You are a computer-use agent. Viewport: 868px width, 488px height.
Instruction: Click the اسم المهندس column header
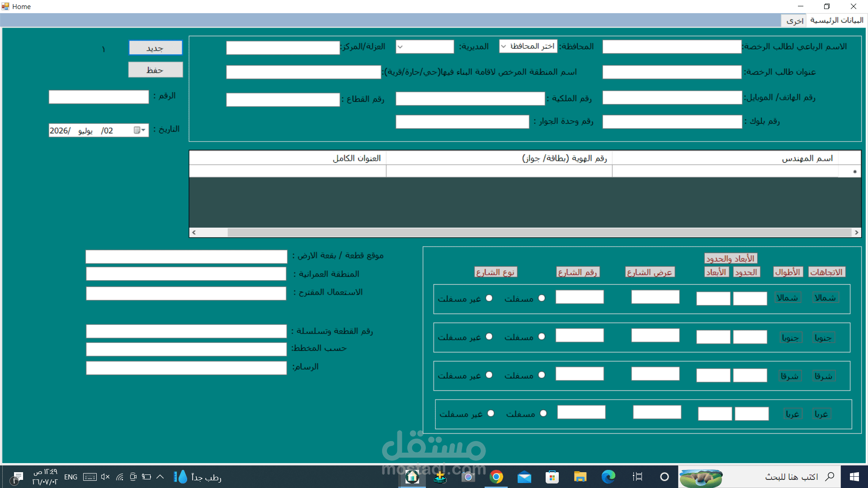[725, 158]
